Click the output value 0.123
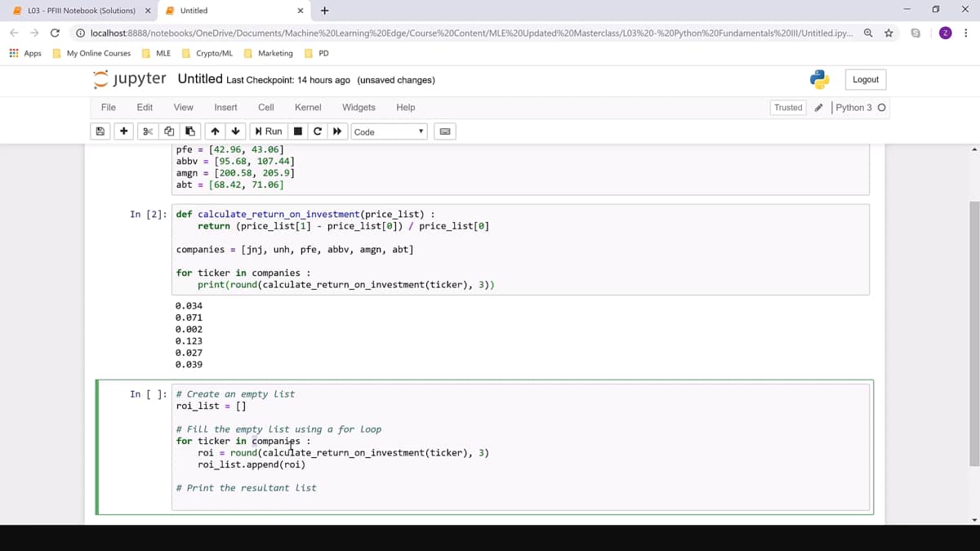This screenshot has width=980, height=551. point(189,341)
